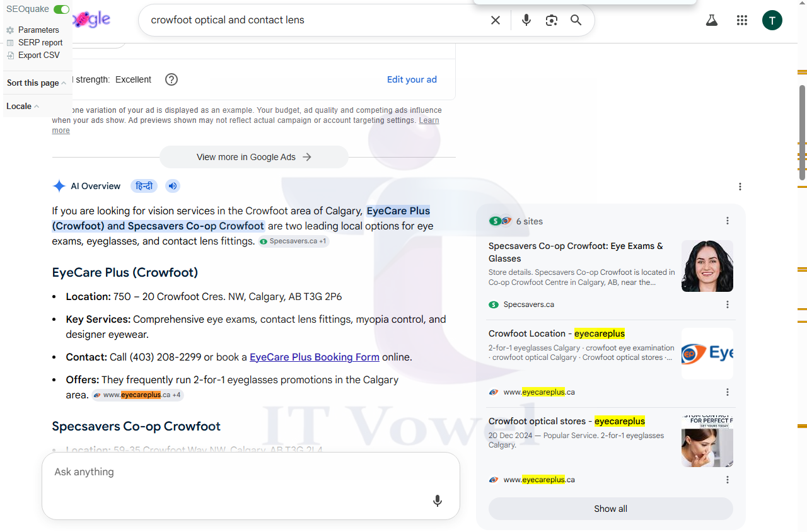807x532 pixels.
Task: Open the EyeCare Plus Booking Form link
Action: tap(315, 357)
